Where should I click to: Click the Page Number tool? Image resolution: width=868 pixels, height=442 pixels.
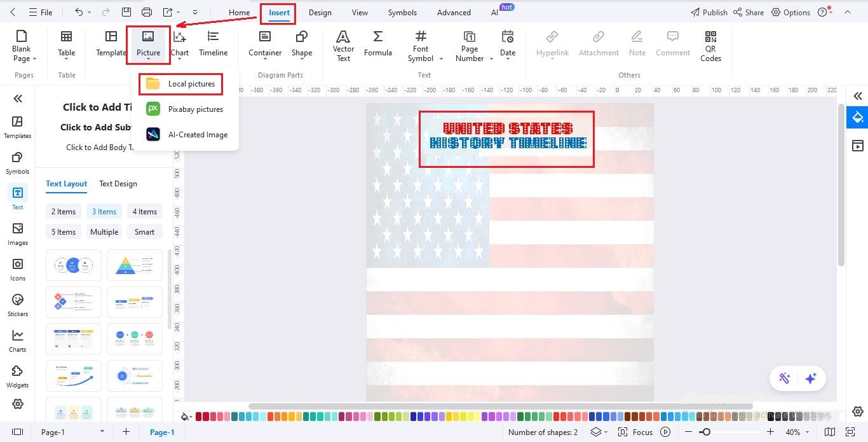point(470,46)
